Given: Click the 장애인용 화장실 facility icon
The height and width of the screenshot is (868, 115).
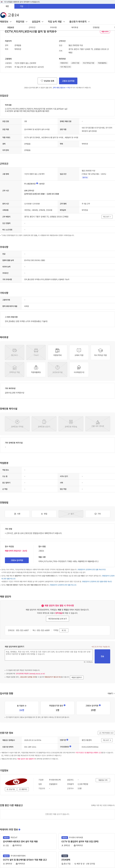Looking at the screenshot, I should point(71,424).
